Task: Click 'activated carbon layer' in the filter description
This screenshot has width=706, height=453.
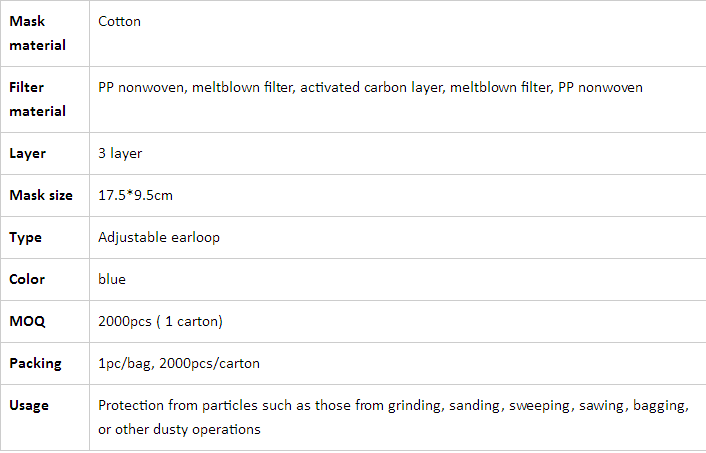Action: pyautogui.click(x=373, y=87)
